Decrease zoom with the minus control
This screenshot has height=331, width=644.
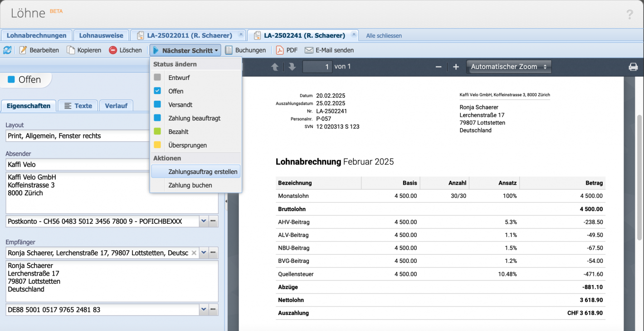coord(438,66)
